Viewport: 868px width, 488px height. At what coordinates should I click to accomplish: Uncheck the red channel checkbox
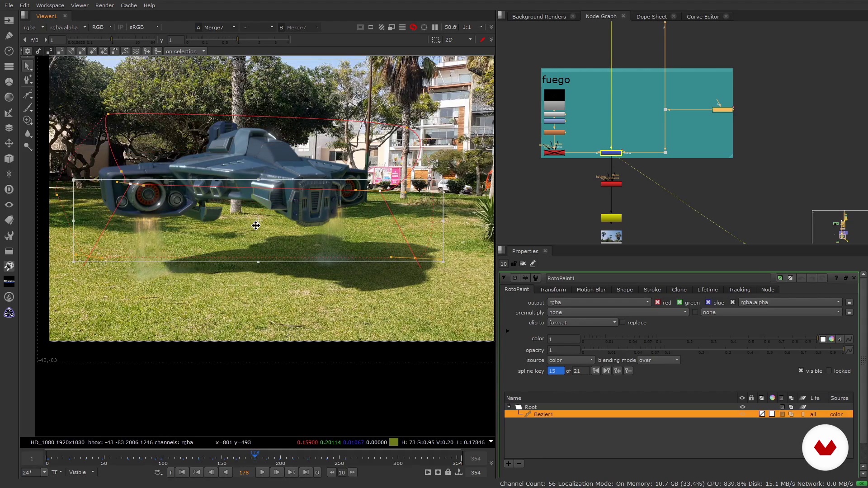(x=657, y=302)
